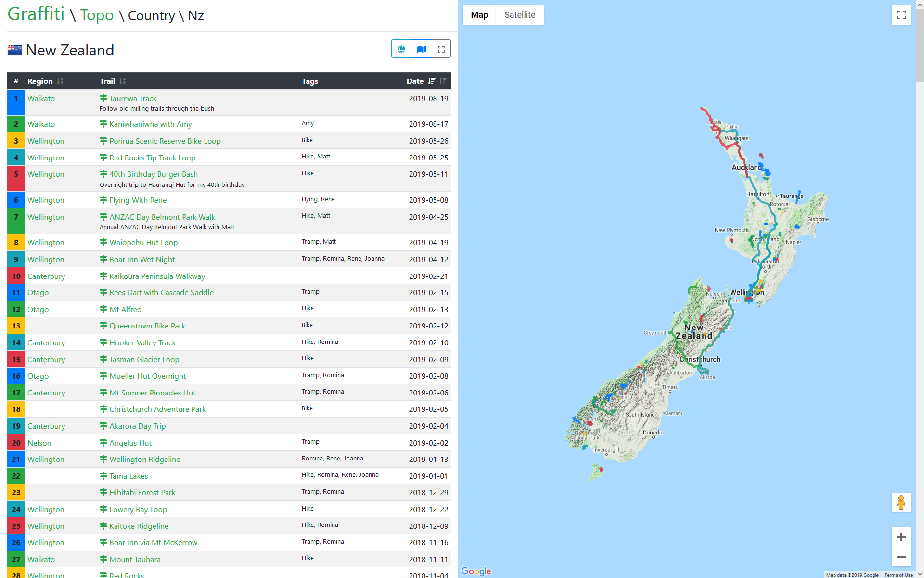The image size is (924, 578).
Task: Click the map view icon button
Action: click(x=422, y=49)
